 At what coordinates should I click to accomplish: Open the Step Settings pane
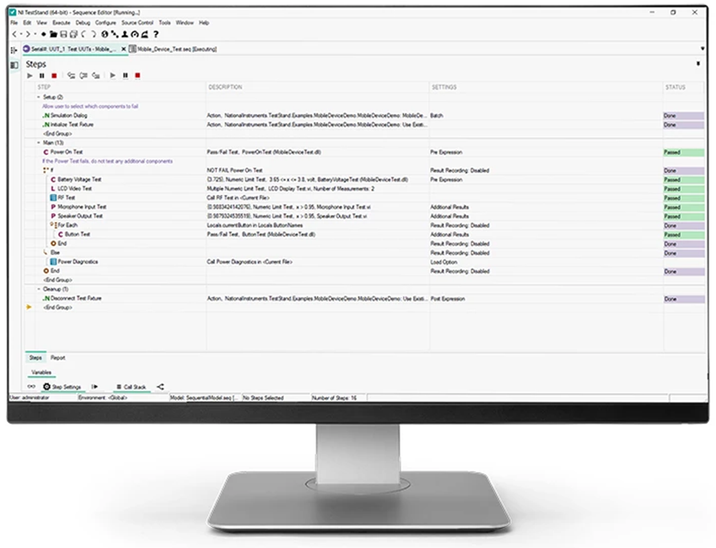point(62,387)
